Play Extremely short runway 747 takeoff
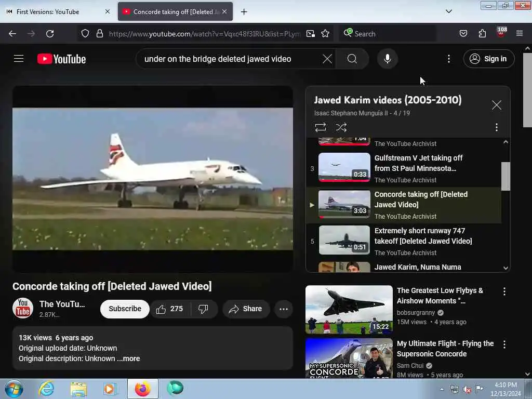This screenshot has width=532, height=399. [403, 241]
